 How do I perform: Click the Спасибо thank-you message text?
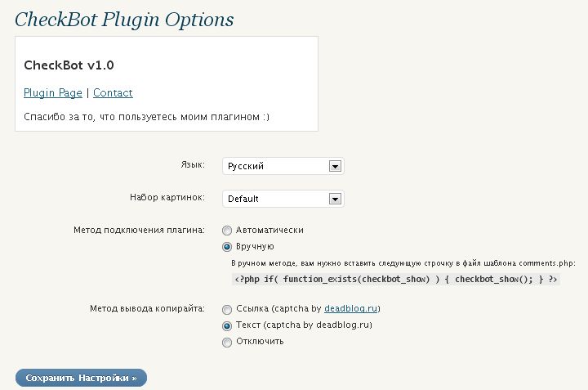(x=147, y=117)
